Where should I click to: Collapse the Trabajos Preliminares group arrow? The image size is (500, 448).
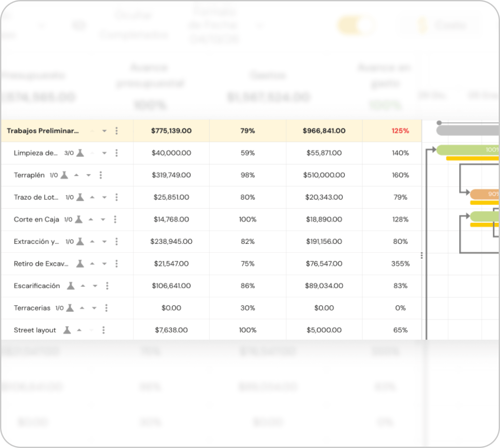tap(104, 131)
